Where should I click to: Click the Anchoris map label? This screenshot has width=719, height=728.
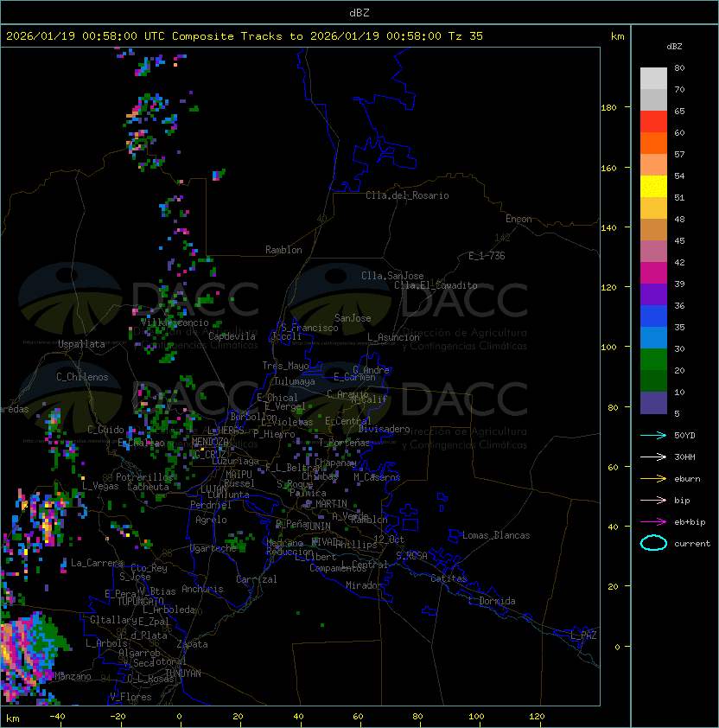point(202,589)
